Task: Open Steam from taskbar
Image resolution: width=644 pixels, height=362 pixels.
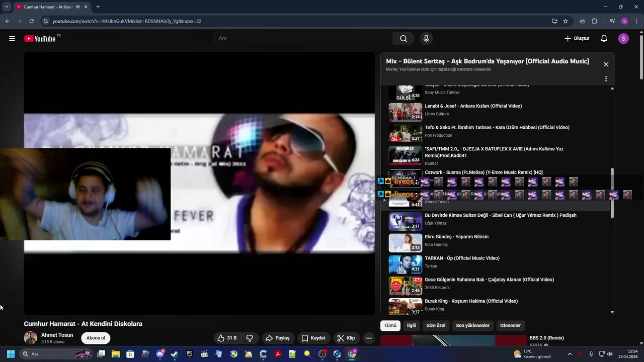Action: [x=175, y=354]
